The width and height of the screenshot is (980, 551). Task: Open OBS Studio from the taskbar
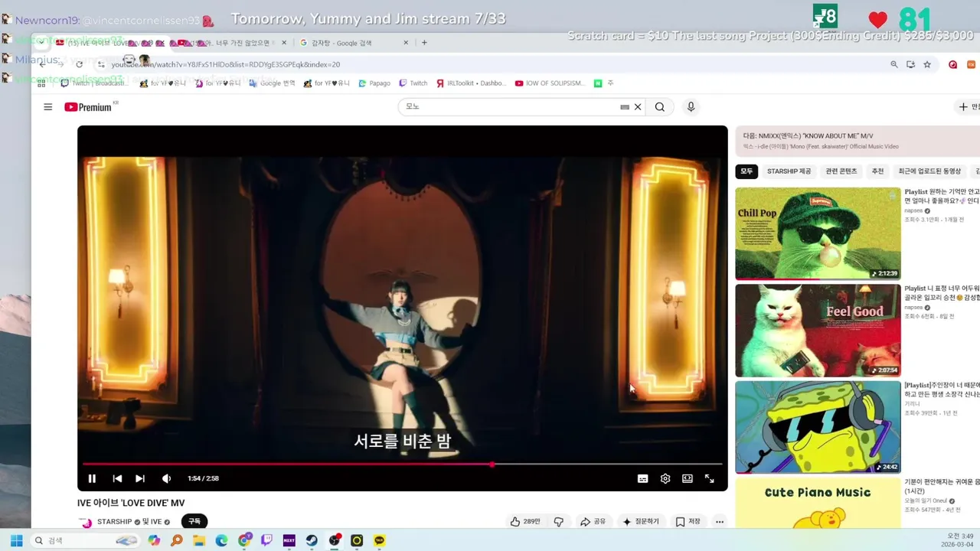(335, 540)
